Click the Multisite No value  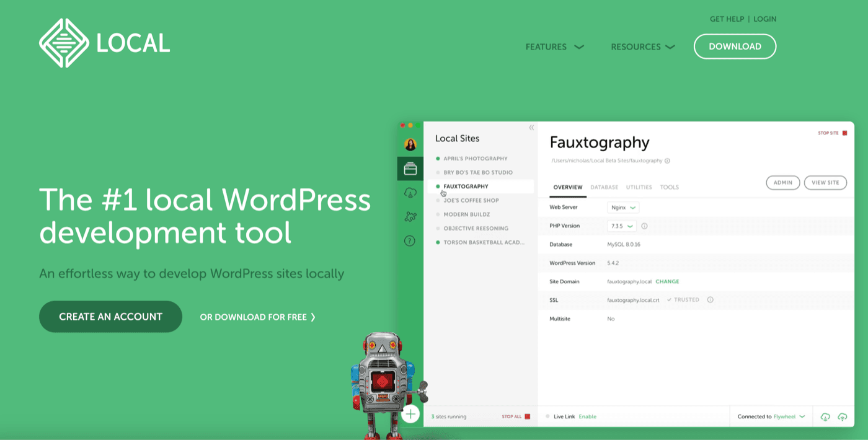pos(611,319)
